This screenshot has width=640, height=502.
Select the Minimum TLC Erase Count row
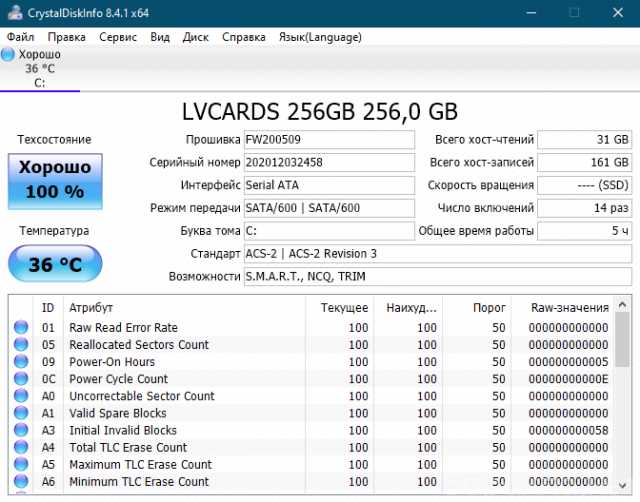point(311,482)
